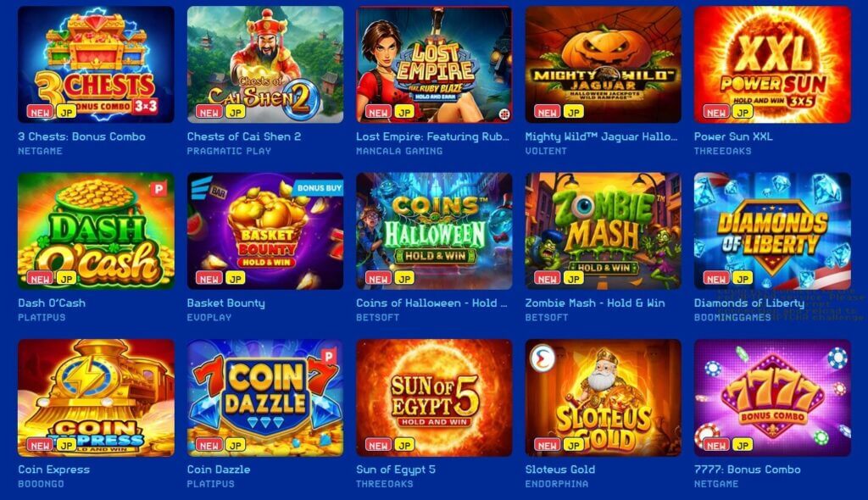Open the Diamonds of Liberty game thumbnail

tap(772, 231)
